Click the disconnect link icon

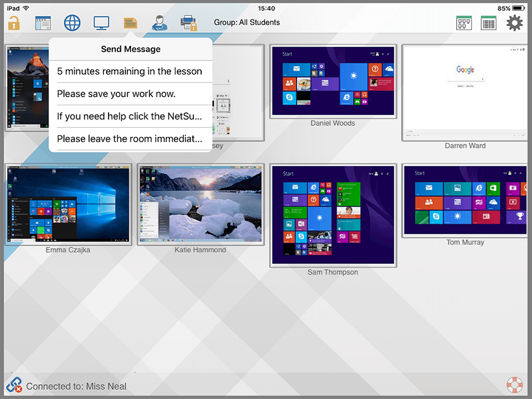pyautogui.click(x=14, y=385)
